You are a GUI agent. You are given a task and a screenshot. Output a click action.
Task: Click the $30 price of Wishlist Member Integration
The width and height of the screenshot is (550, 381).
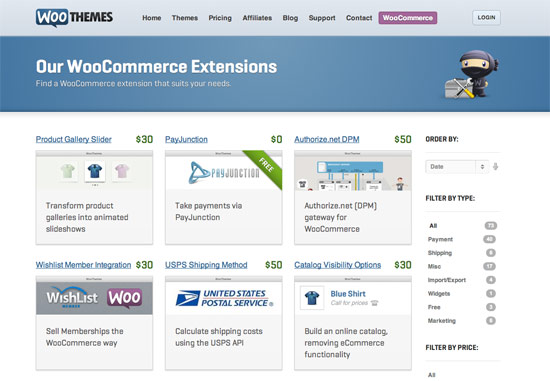[x=144, y=265]
